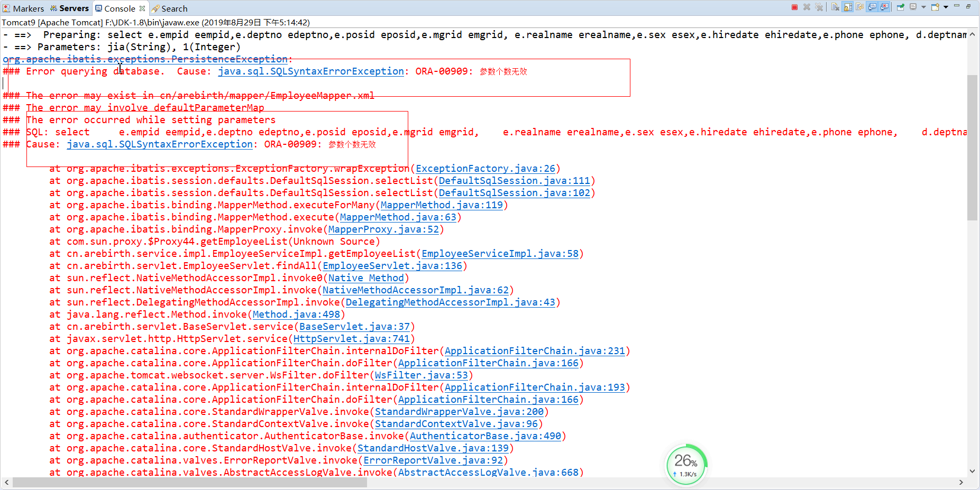Switch to the Search tab
The width and height of the screenshot is (980, 490).
[174, 8]
